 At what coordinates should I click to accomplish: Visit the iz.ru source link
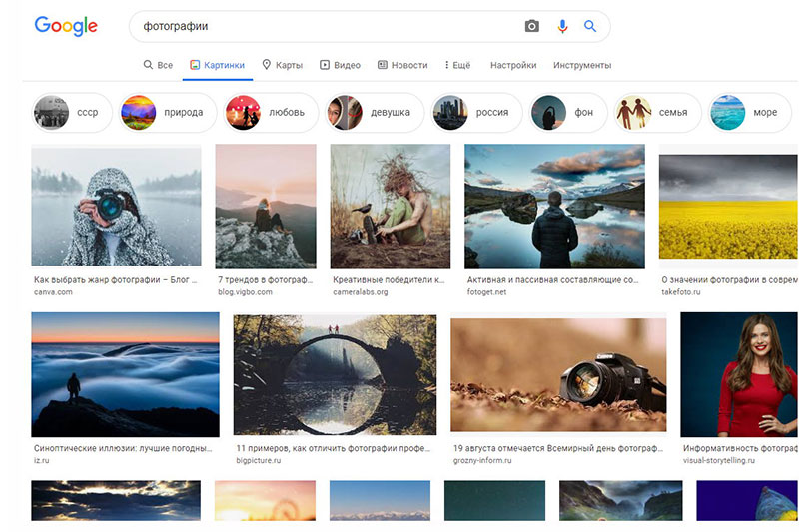41,460
